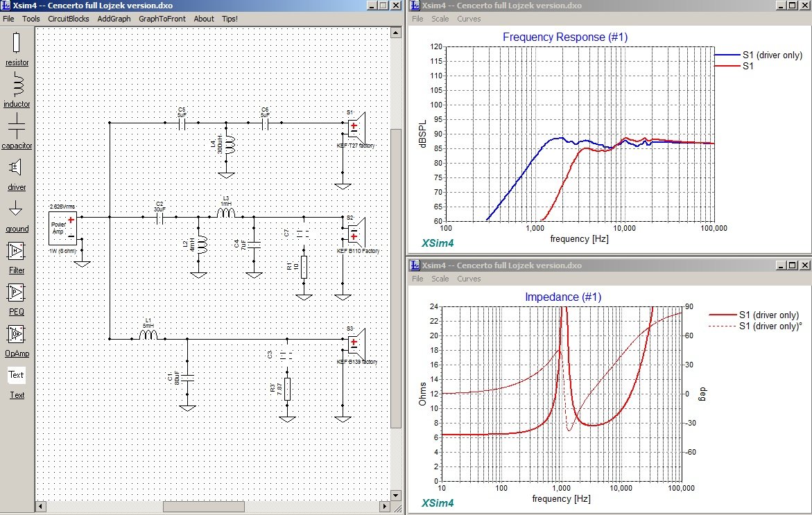Open Curves menu in Frequency Response window
Image resolution: width=812 pixels, height=515 pixels.
[x=469, y=19]
